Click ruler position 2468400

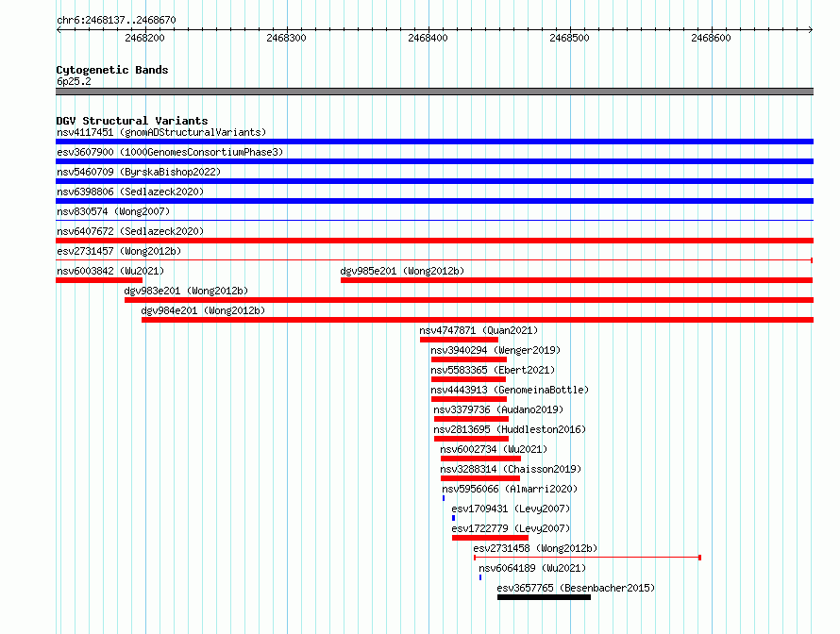tap(428, 38)
